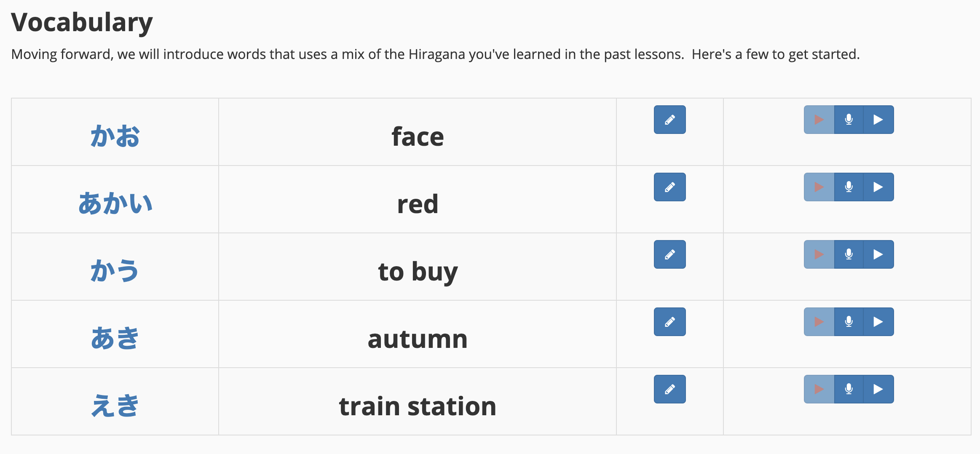The width and height of the screenshot is (980, 454).
Task: Click the Japanese word かお
Action: (x=115, y=136)
